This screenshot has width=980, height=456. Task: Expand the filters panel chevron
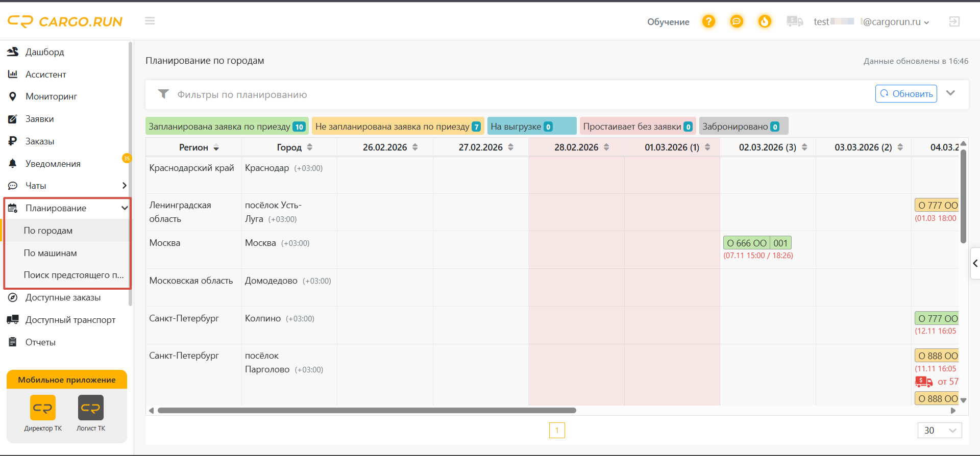[950, 93]
